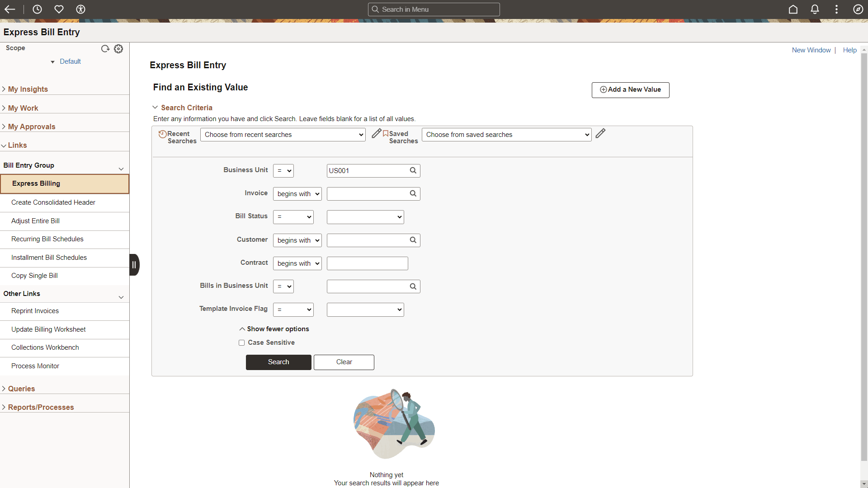
Task: Open the Business Unit lookup magnifier
Action: click(413, 170)
